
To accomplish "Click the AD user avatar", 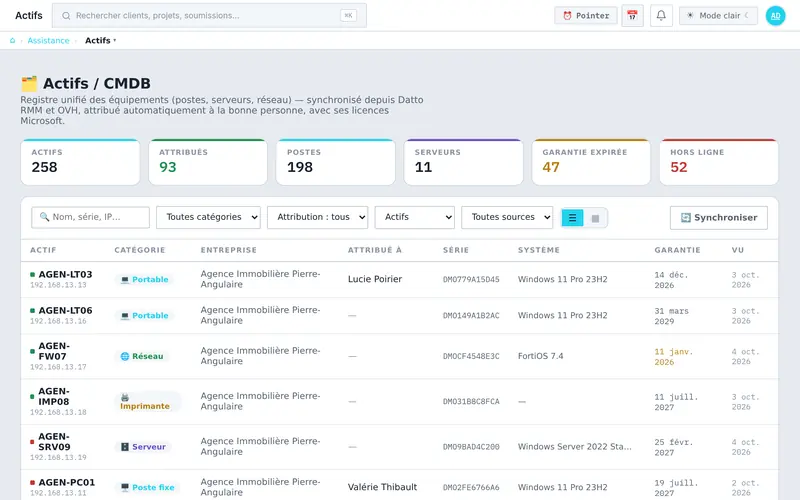I will pyautogui.click(x=775, y=16).
